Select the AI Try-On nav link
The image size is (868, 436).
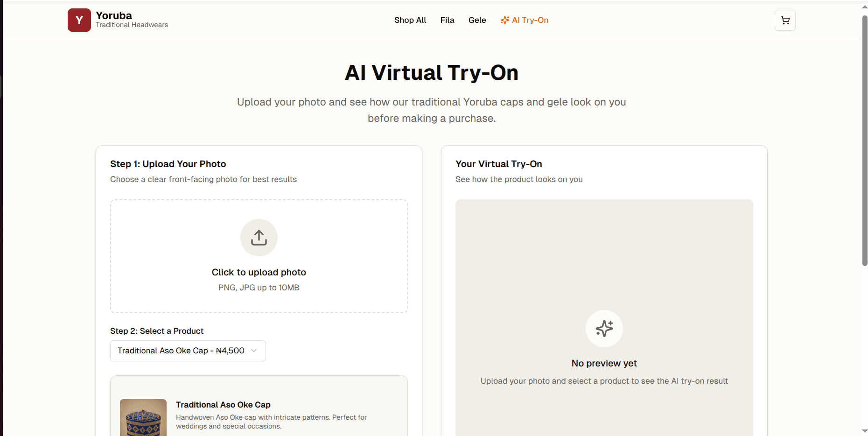pos(530,20)
